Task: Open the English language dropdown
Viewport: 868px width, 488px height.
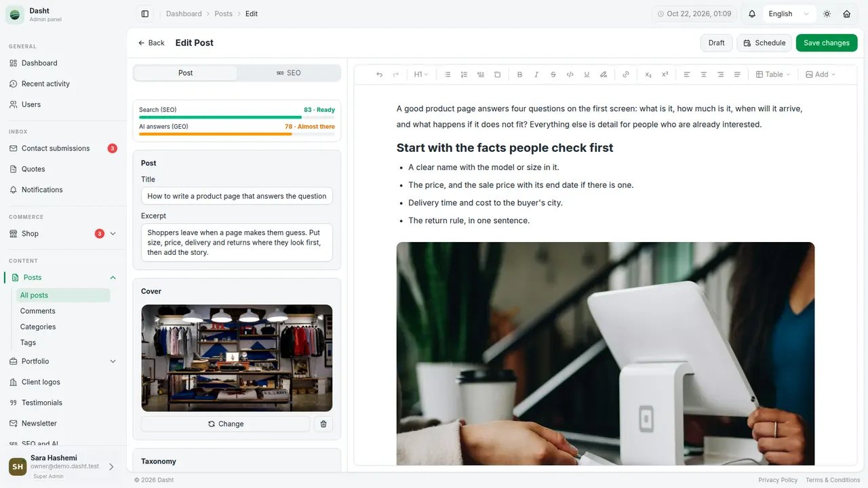Action: pyautogui.click(x=789, y=14)
